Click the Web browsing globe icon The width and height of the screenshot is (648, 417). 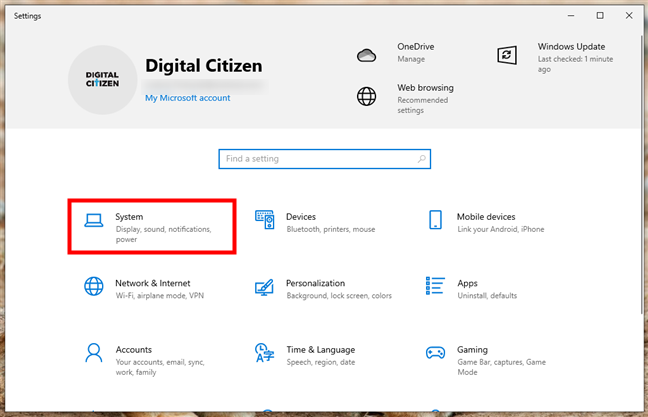367,96
